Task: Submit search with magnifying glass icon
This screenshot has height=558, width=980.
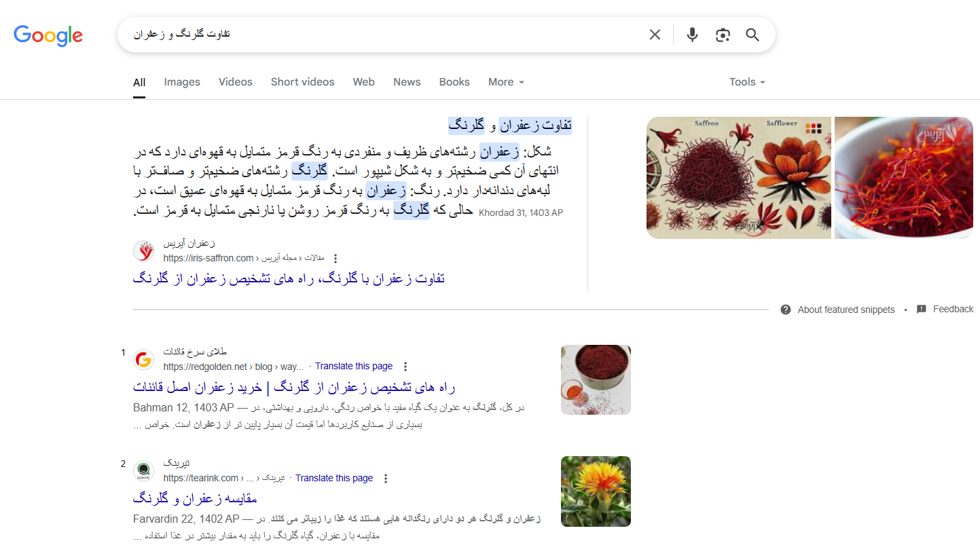Action: 752,35
